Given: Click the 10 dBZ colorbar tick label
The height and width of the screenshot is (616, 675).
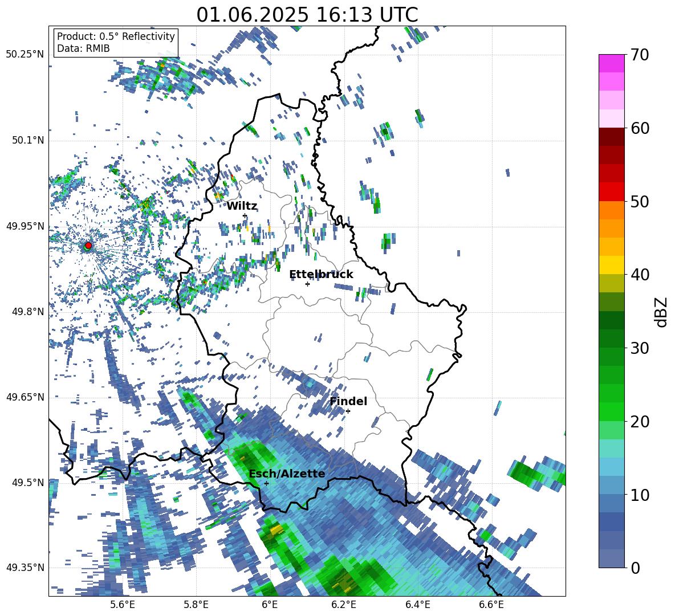Looking at the screenshot, I should (x=640, y=495).
